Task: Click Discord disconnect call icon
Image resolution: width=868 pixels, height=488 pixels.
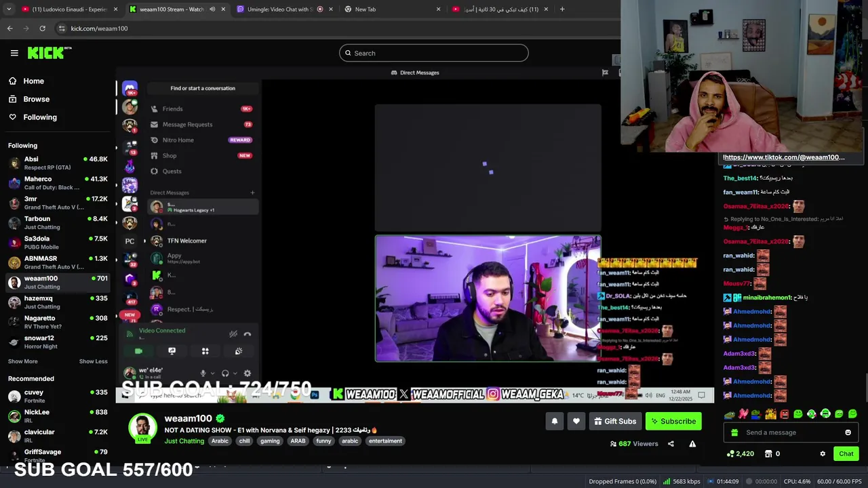Action: (x=248, y=333)
